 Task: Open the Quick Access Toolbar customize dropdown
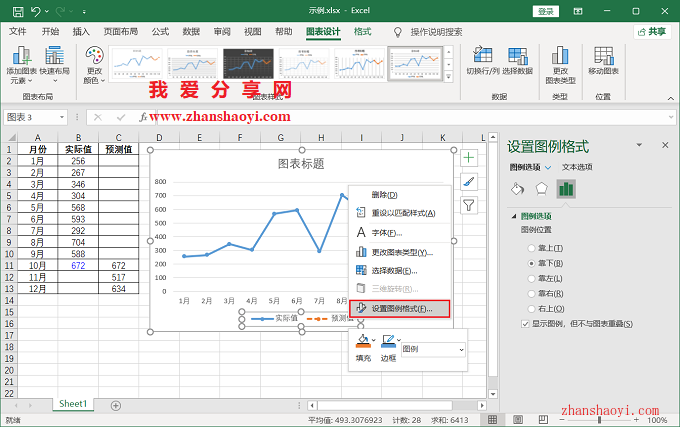click(x=84, y=12)
